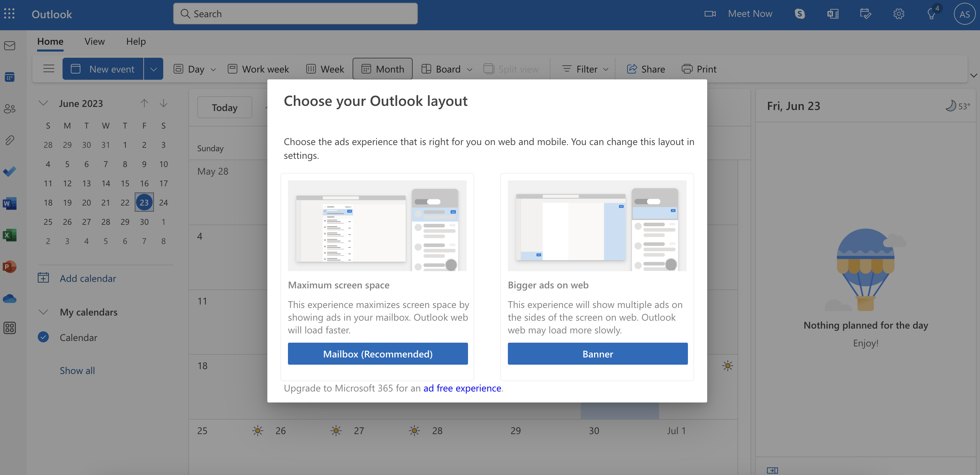Select Week view
Screen dimensions: 980x475
(x=325, y=69)
